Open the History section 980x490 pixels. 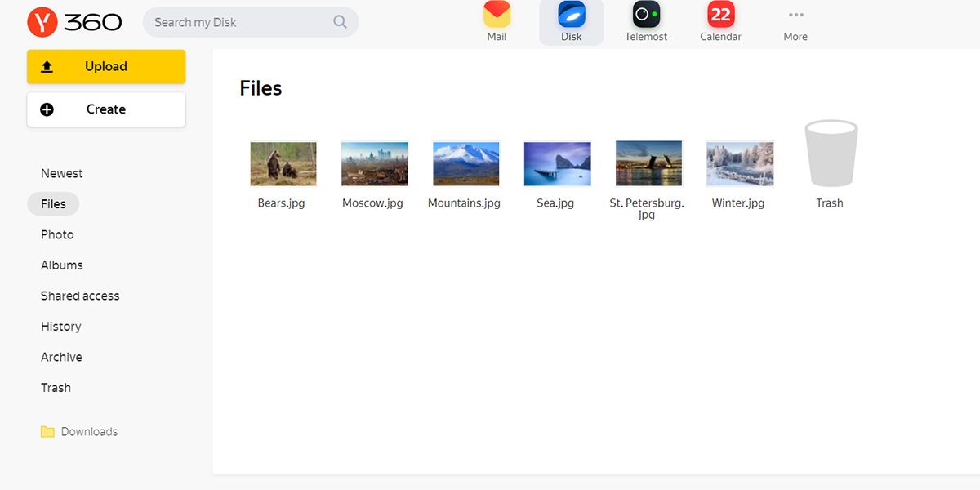click(61, 327)
